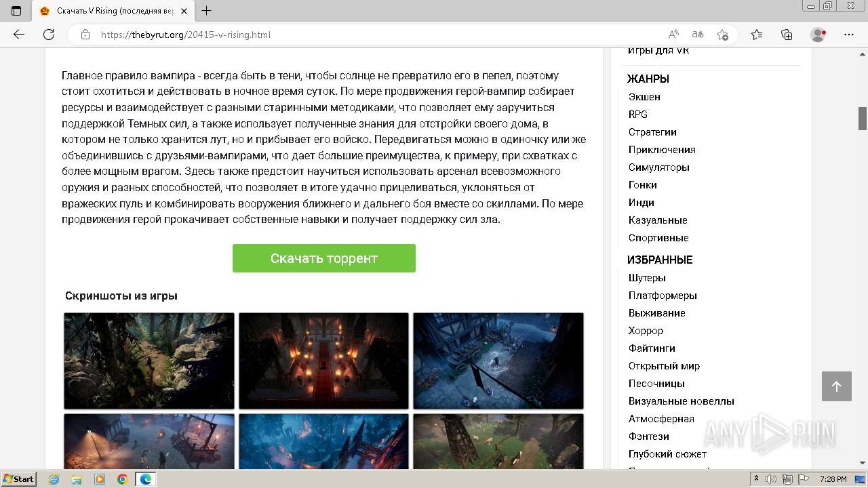868x488 pixels.
Task: Open the media player taskbar icon
Action: point(100,479)
